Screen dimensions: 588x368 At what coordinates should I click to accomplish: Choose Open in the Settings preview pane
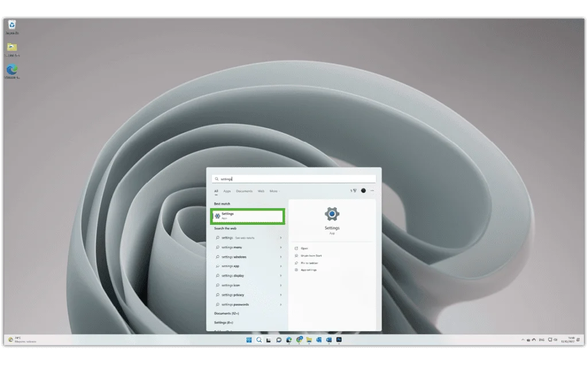tap(301, 248)
